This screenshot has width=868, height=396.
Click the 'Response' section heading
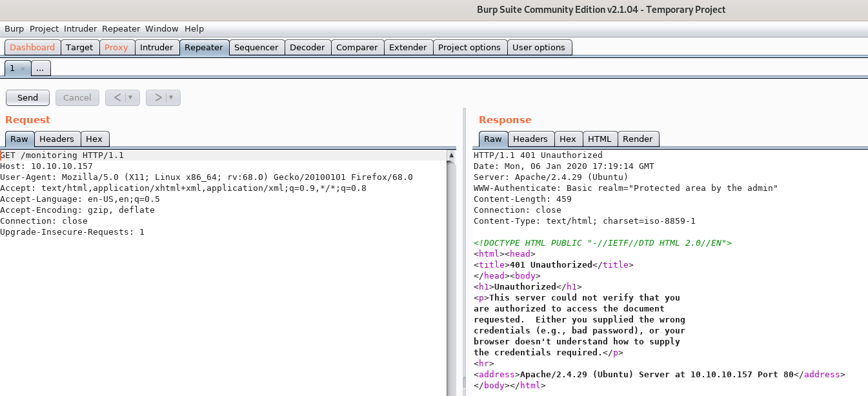coord(505,120)
